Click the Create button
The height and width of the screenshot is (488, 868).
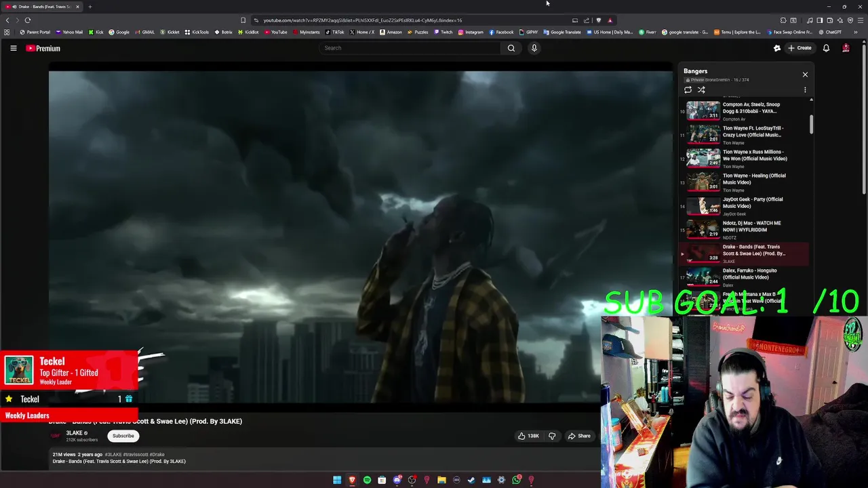pos(800,48)
